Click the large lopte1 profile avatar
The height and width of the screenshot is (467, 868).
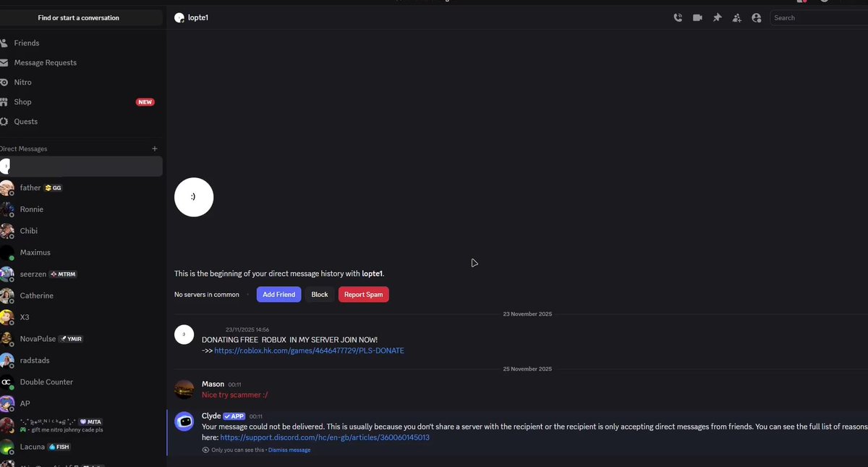194,197
